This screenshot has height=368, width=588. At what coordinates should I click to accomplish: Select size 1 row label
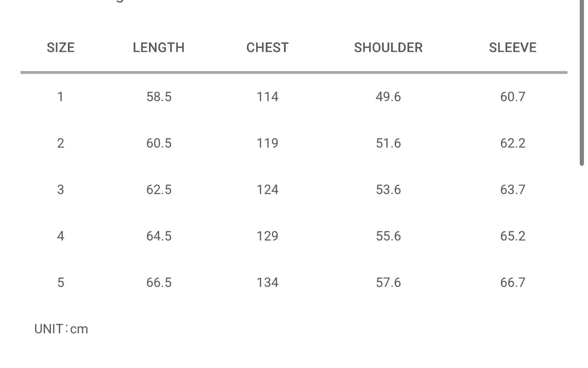point(61,97)
